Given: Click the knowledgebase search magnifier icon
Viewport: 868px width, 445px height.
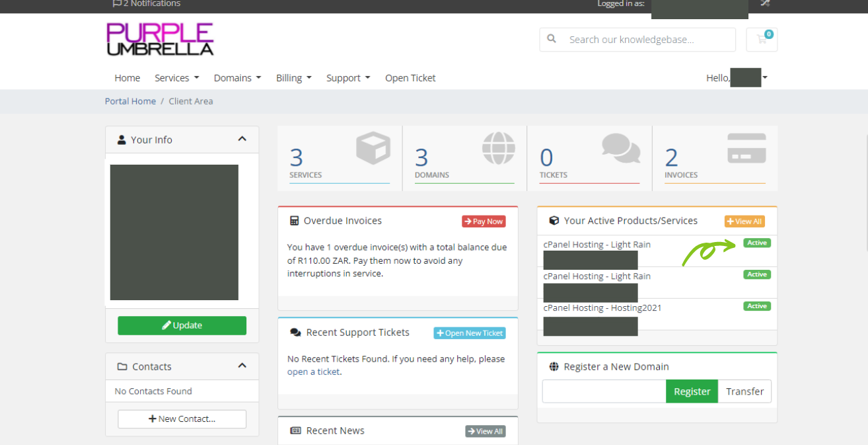Looking at the screenshot, I should 552,40.
